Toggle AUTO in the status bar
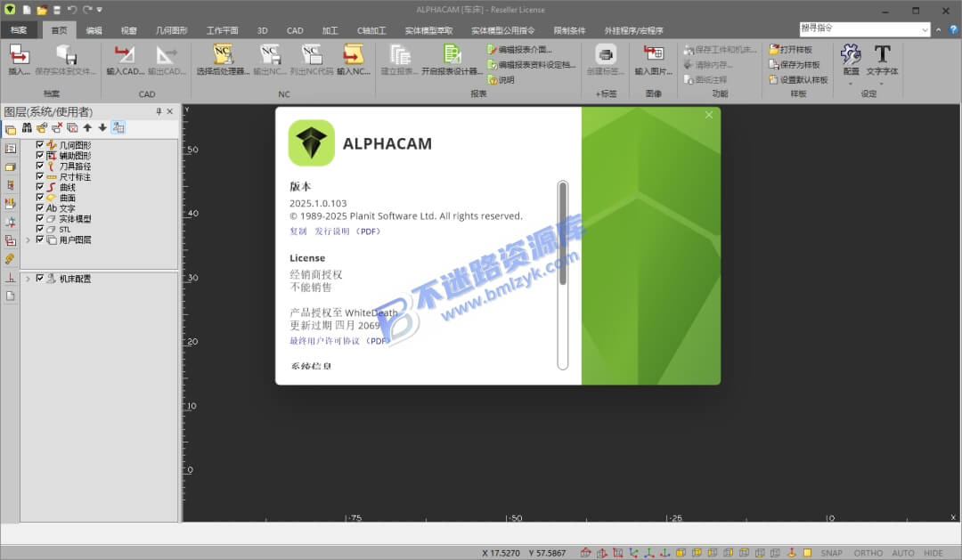 click(903, 553)
